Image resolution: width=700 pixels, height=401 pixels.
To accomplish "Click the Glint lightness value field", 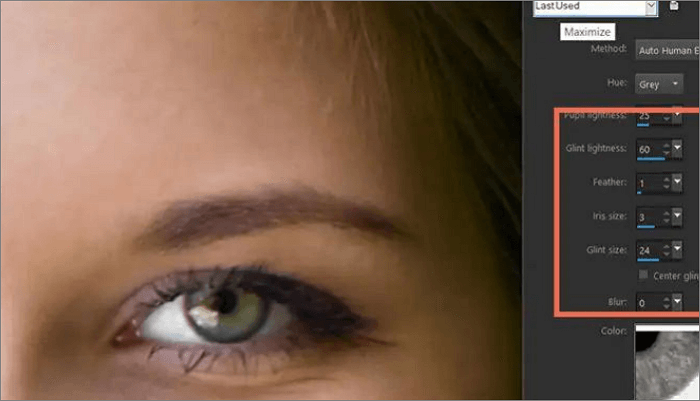I will pyautogui.click(x=647, y=150).
